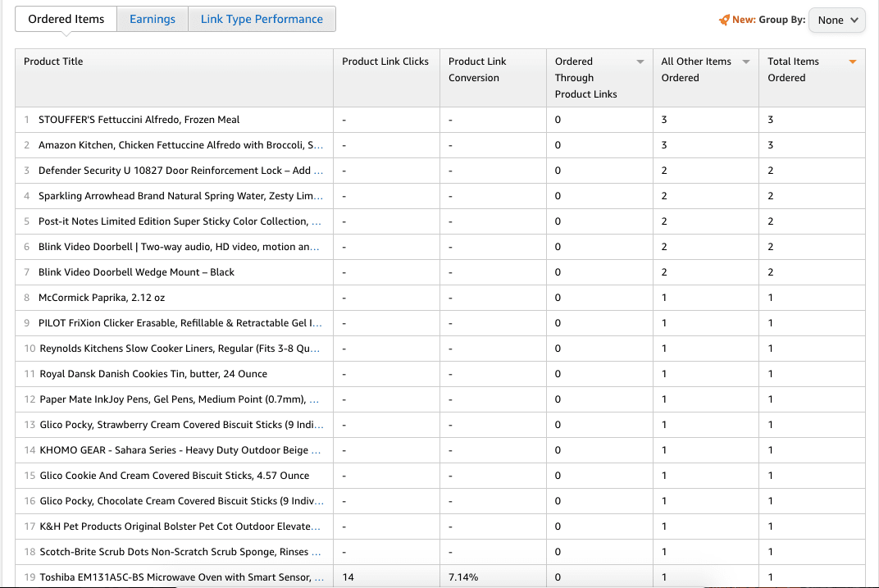Screen dimensions: 879x588
Task: Expand truncated Sparkling Arrowhead Spring Water title
Action: point(318,198)
